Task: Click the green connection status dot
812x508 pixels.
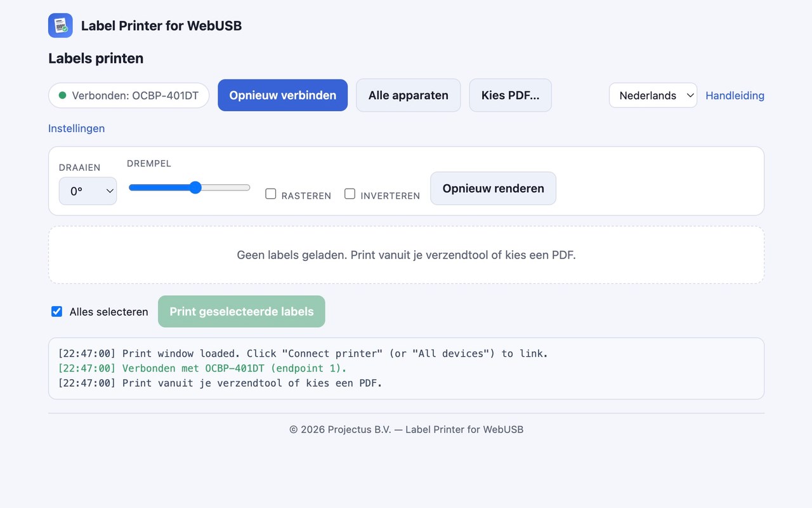Action: 62,95
